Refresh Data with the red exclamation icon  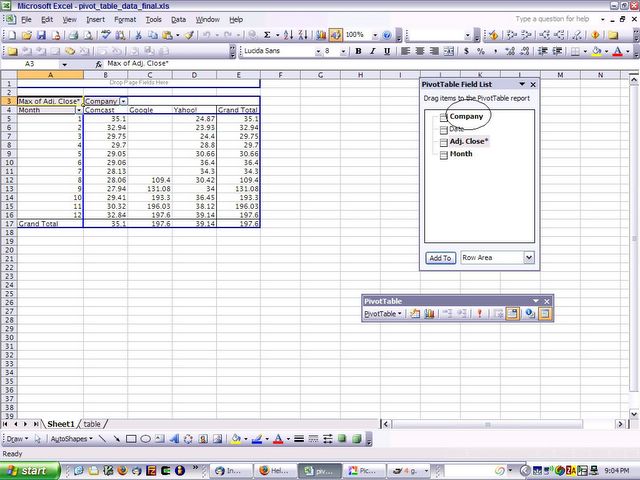click(x=480, y=313)
